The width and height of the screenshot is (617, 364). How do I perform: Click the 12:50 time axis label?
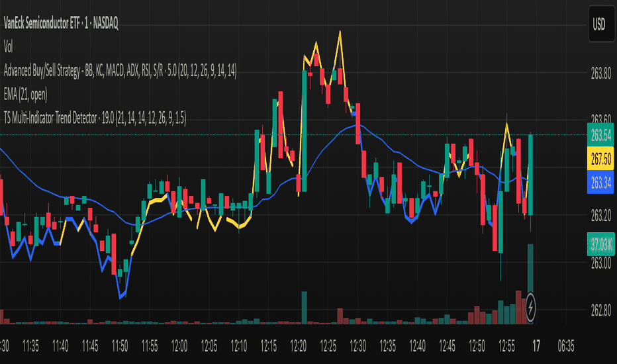click(477, 346)
